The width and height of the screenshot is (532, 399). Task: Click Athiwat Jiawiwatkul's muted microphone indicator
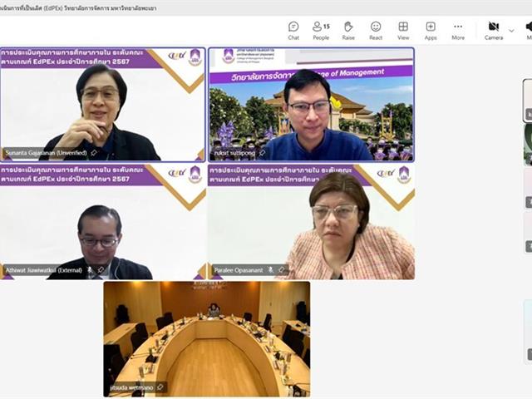pos(90,270)
